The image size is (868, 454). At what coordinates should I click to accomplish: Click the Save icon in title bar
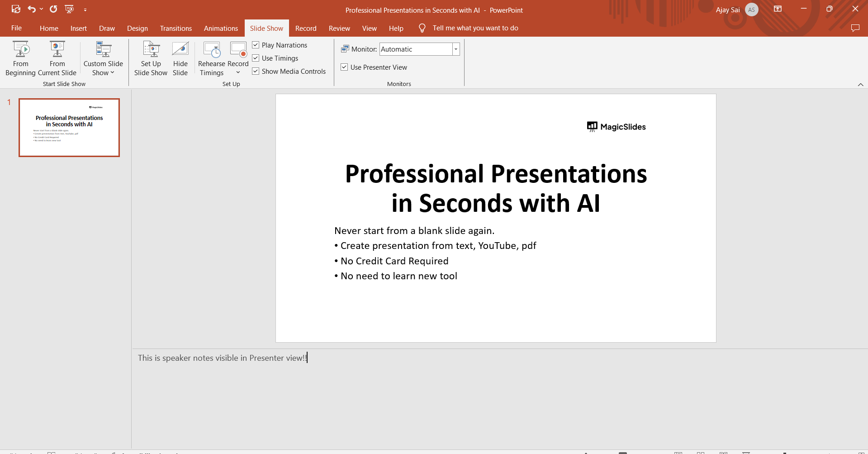click(x=16, y=9)
